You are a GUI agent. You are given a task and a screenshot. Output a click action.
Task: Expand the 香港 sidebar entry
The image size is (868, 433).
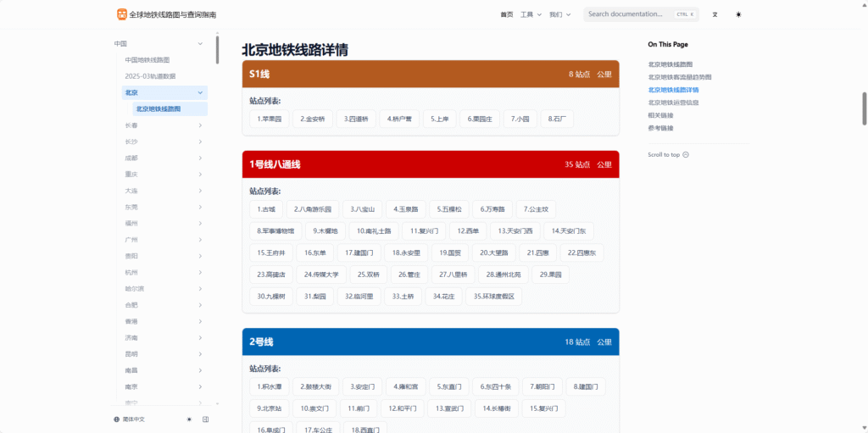(x=200, y=321)
